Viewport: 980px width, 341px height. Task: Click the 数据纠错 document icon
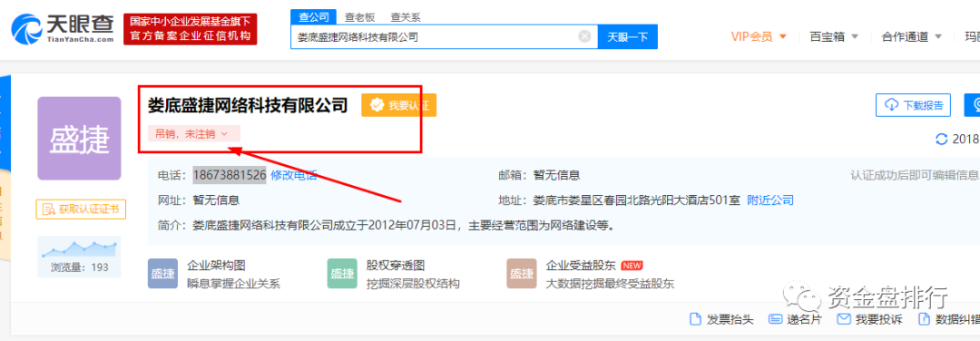click(924, 319)
